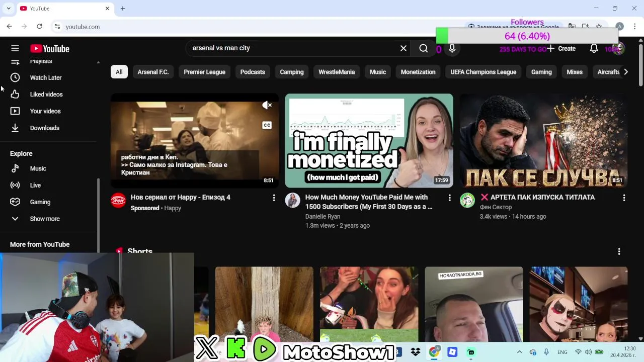Show more category chips right arrow
The width and height of the screenshot is (644, 362).
pyautogui.click(x=625, y=72)
